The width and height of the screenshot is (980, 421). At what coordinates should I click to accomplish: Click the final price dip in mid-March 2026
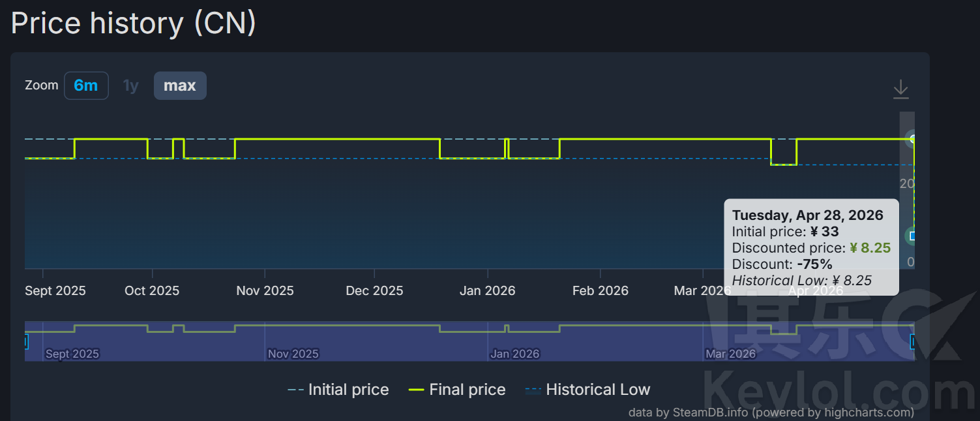point(784,164)
